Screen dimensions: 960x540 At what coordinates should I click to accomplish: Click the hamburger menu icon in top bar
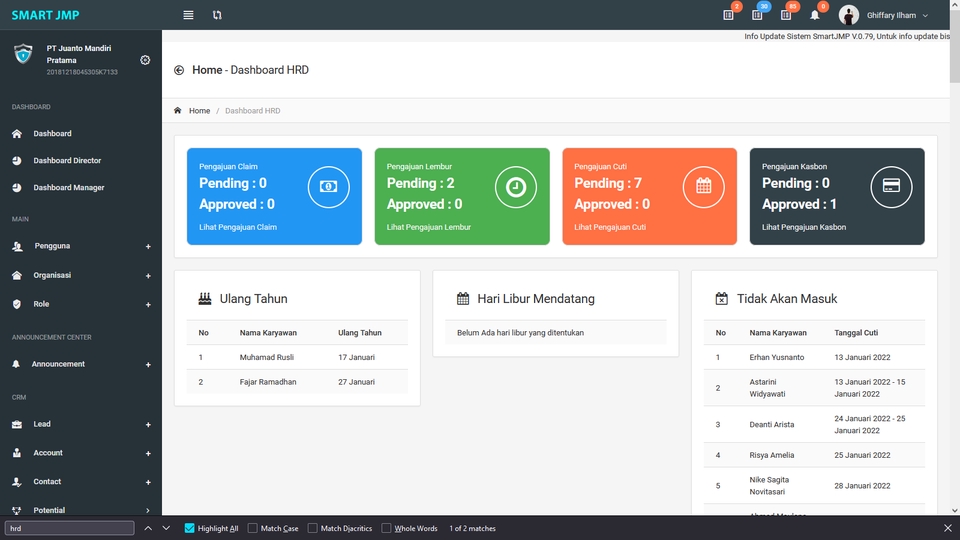[x=188, y=15]
